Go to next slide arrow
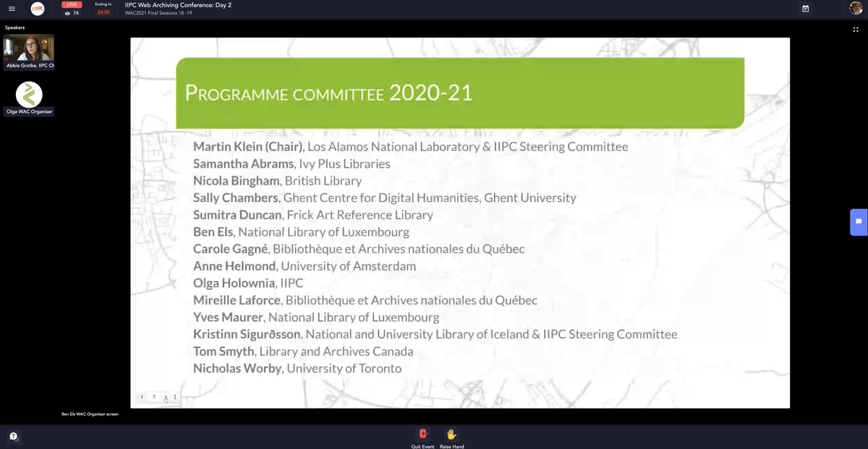 tap(165, 397)
